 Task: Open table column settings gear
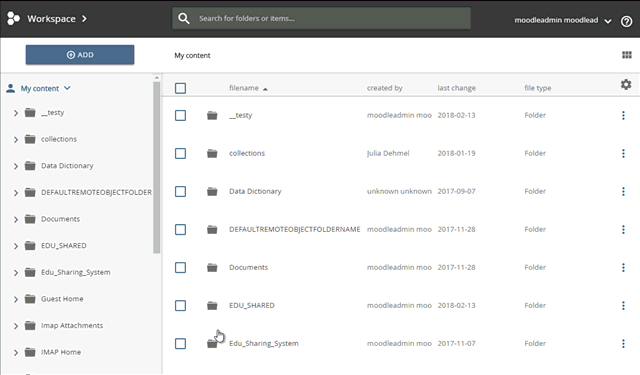point(626,84)
